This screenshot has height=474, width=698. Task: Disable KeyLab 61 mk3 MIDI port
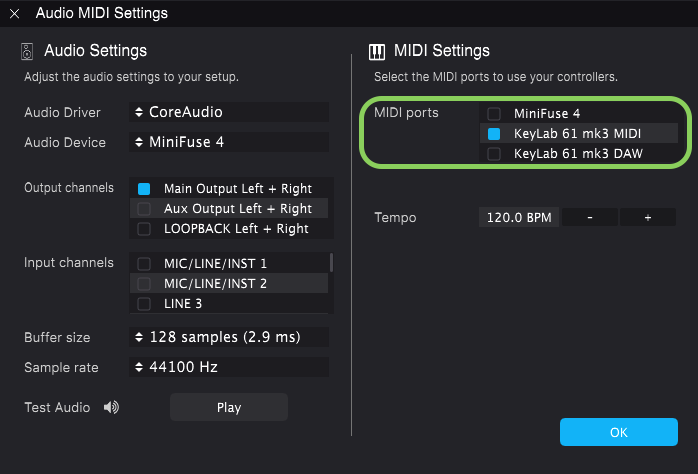click(494, 134)
